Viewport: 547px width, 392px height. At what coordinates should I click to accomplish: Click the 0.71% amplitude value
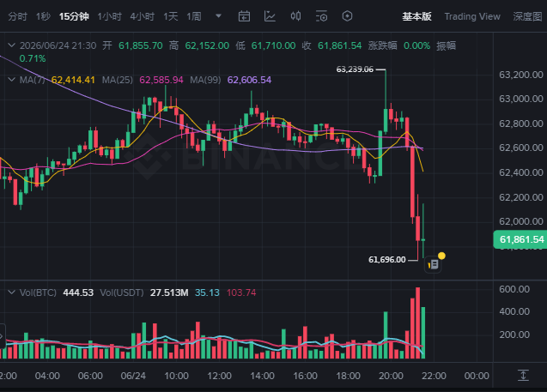(x=33, y=58)
